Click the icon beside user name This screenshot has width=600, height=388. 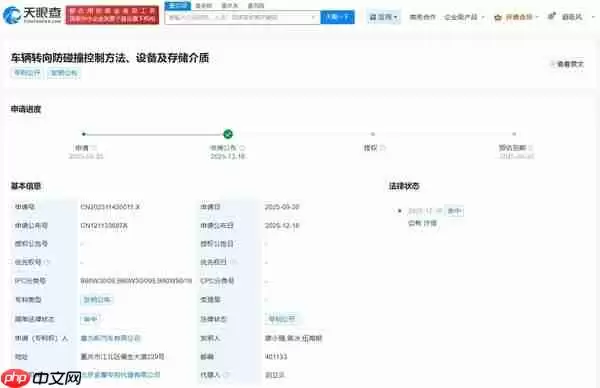(551, 16)
